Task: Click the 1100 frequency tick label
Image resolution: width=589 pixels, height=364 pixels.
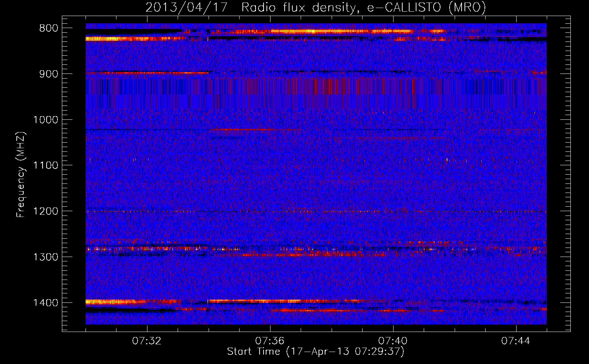Action: (46, 166)
